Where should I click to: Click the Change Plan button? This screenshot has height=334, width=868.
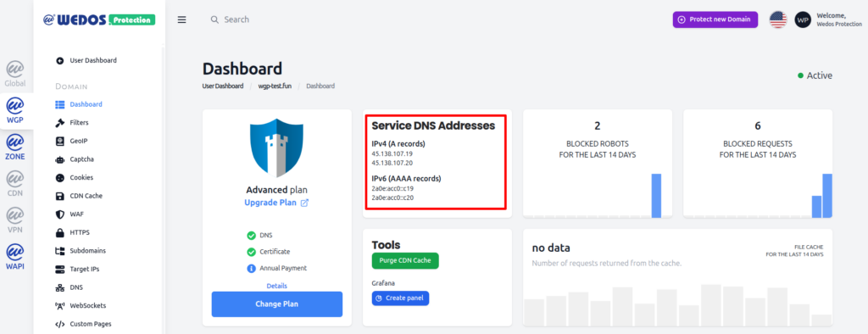[x=277, y=304]
